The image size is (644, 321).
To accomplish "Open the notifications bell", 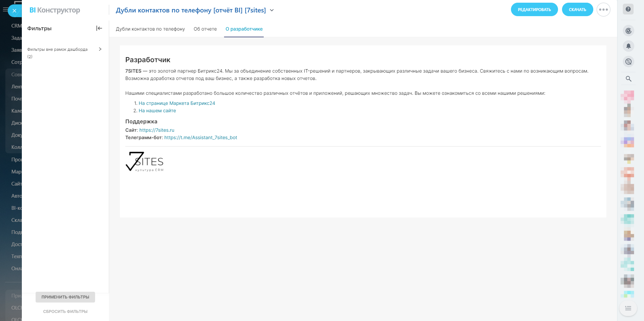I will (628, 46).
